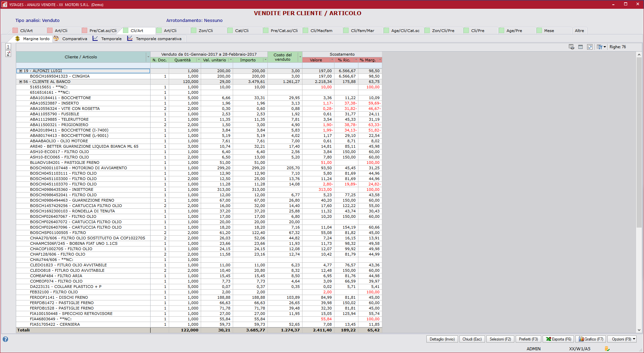Click the Chiudi (Esc) button
This screenshot has width=644, height=353.
pos(472,339)
